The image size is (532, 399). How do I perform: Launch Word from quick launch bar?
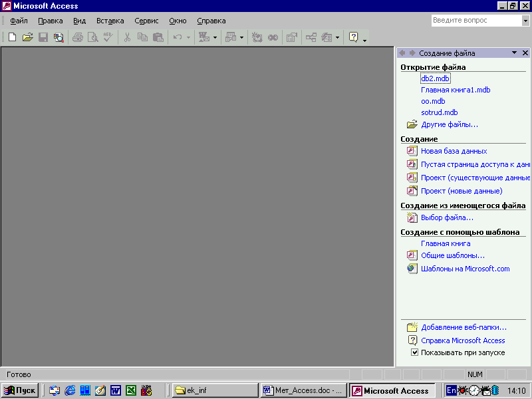tap(116, 390)
